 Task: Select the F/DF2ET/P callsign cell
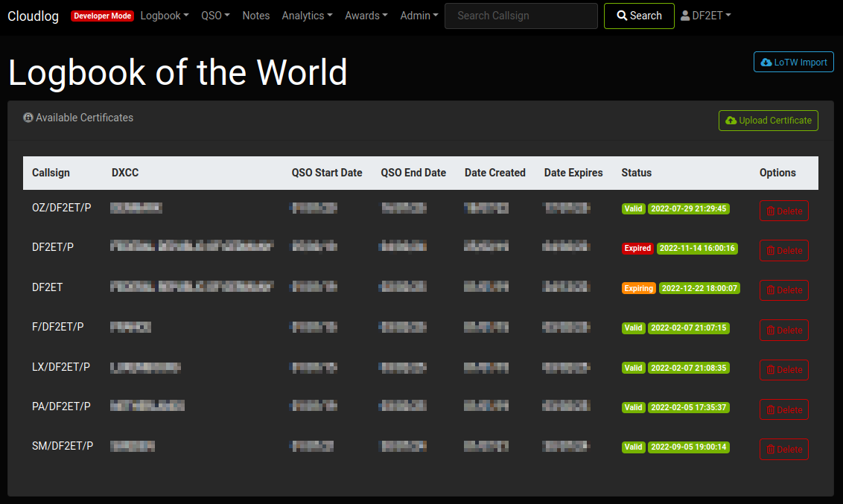click(58, 327)
